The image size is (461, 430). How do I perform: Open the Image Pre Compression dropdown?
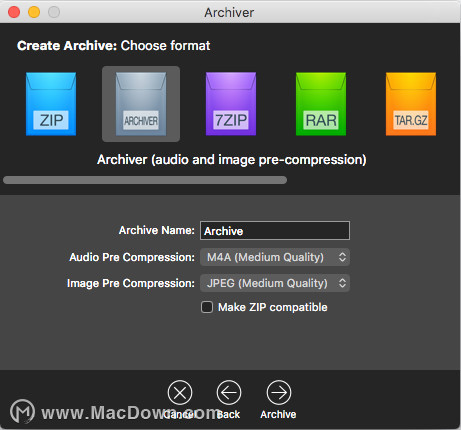(x=275, y=283)
